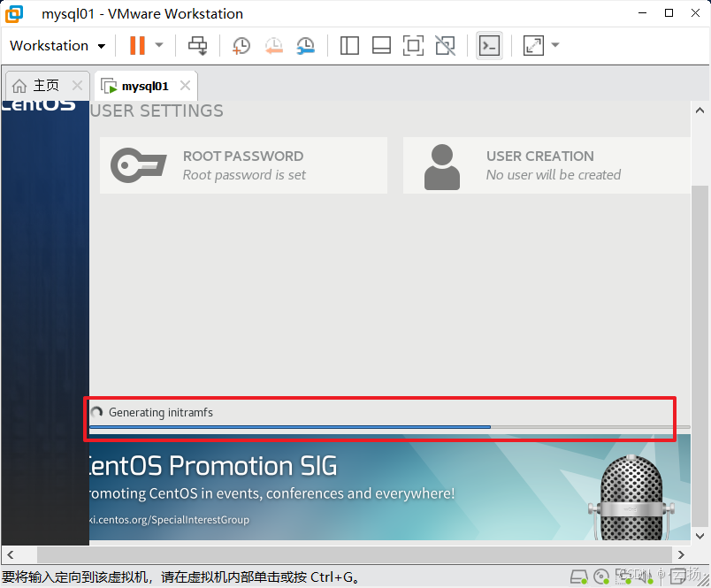Click the 'Root password is set' text
Screen dimensions: 711x588
pyautogui.click(x=244, y=175)
